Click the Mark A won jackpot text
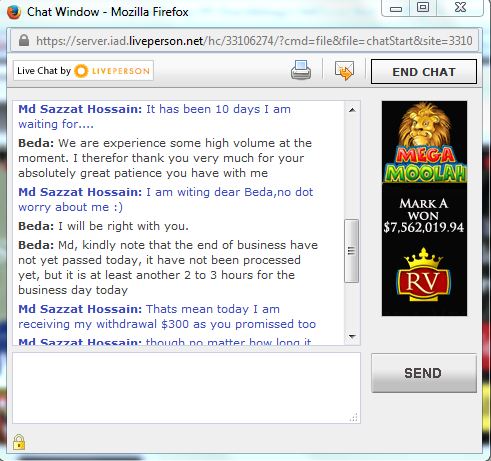Viewport: 491px width, 461px height. [423, 215]
